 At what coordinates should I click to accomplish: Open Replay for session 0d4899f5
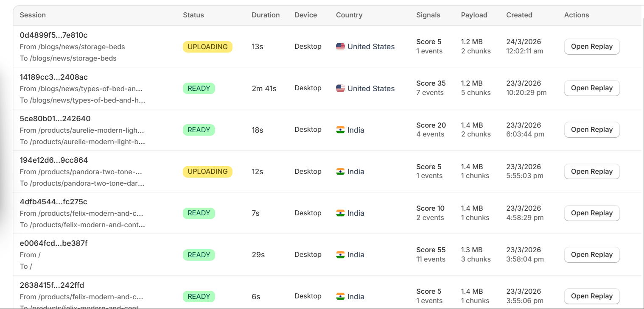[x=591, y=47]
